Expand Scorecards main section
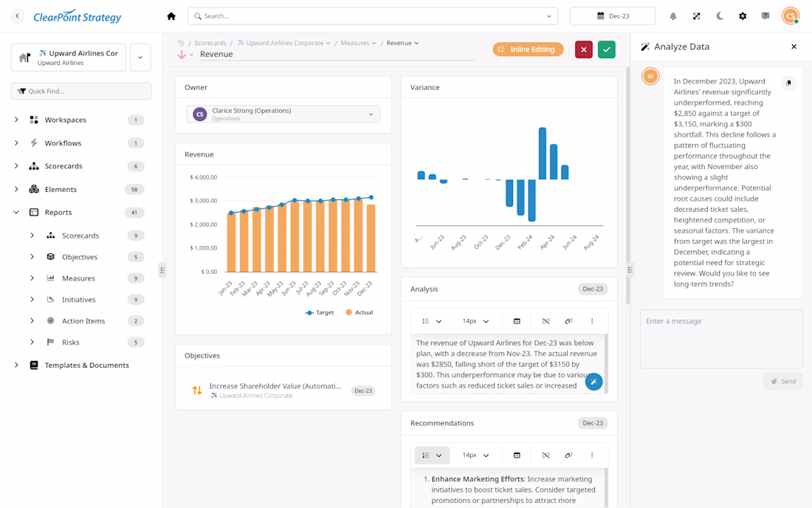This screenshot has height=508, width=812. [x=16, y=165]
